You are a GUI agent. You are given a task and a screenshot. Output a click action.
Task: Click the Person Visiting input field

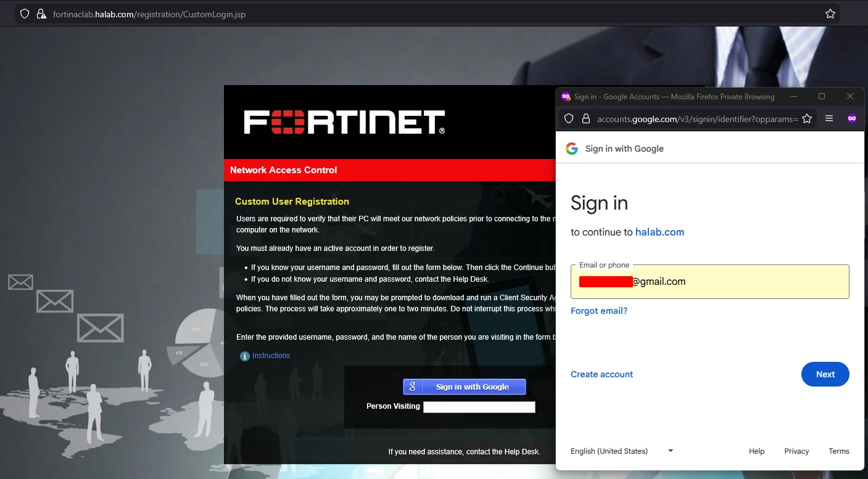479,407
